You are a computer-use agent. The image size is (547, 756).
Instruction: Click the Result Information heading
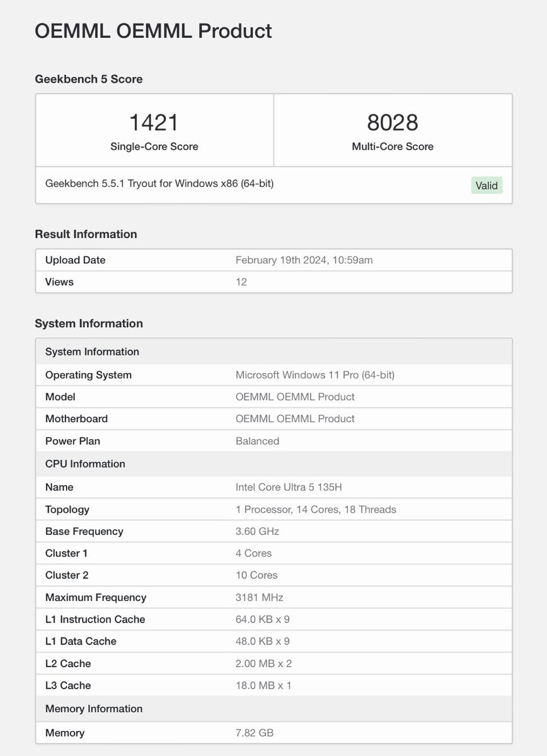click(x=86, y=234)
